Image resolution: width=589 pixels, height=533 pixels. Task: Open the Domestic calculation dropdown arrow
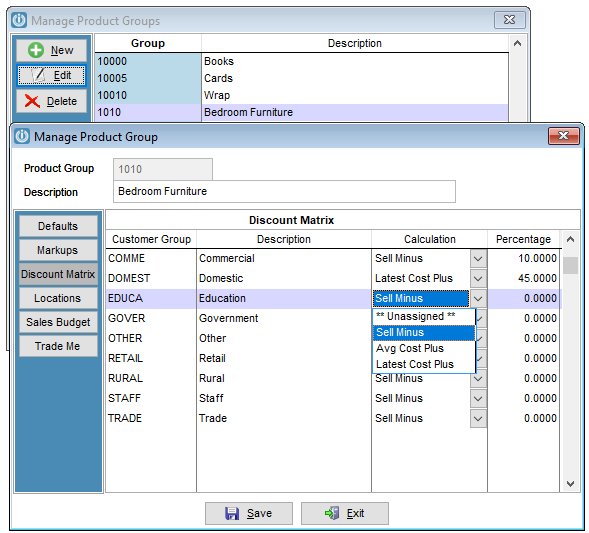(478, 278)
